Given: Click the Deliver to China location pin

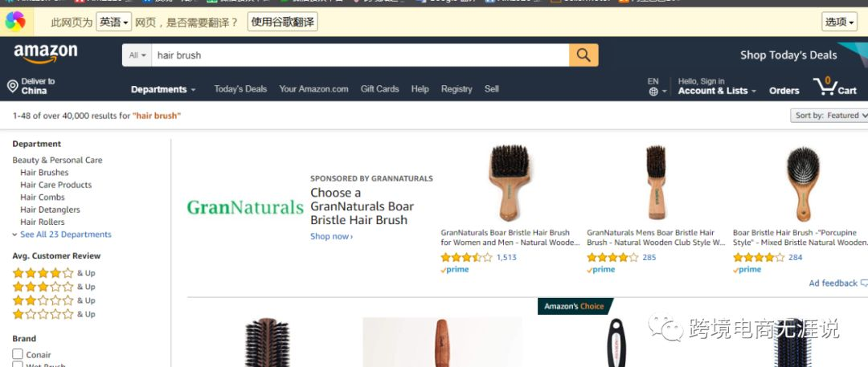Looking at the screenshot, I should click(x=12, y=87).
